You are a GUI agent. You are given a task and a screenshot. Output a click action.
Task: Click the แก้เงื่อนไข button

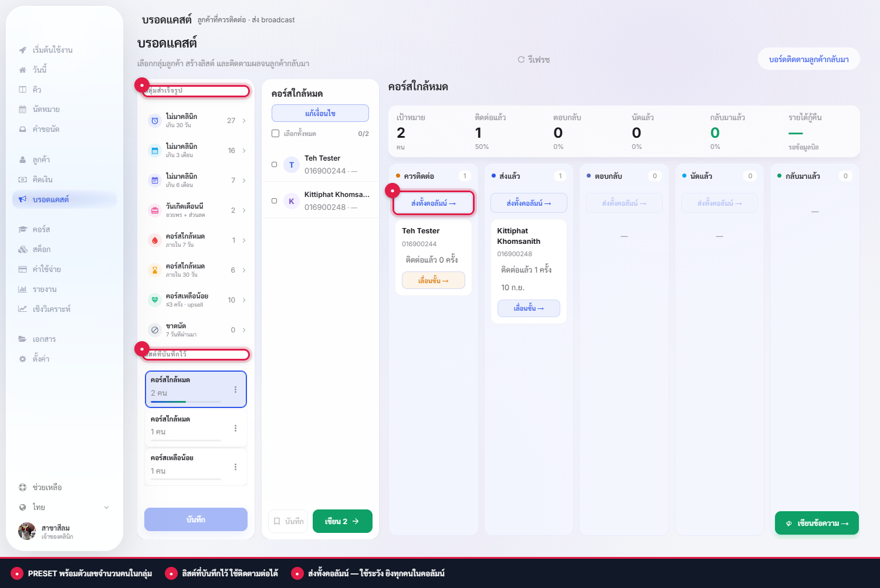tap(320, 113)
